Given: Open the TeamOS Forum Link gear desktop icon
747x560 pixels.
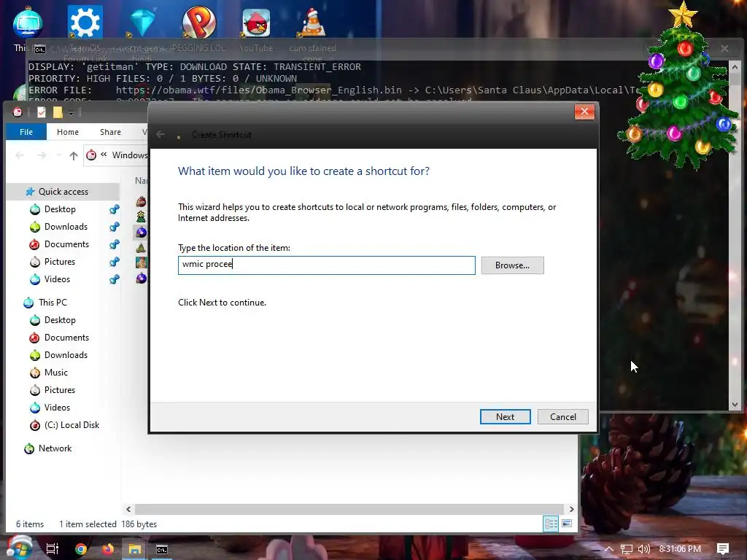Looking at the screenshot, I should coord(85,21).
